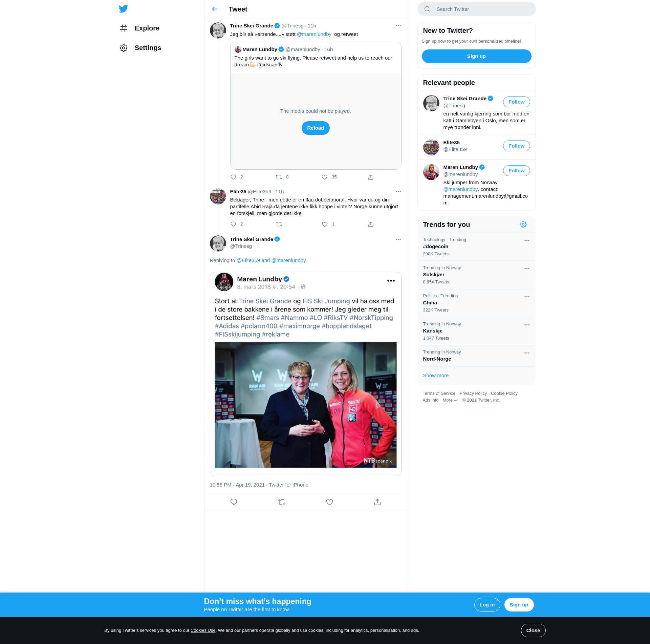Image resolution: width=650 pixels, height=644 pixels.
Task: Open more options for #dogecoin trend
Action: 527,240
